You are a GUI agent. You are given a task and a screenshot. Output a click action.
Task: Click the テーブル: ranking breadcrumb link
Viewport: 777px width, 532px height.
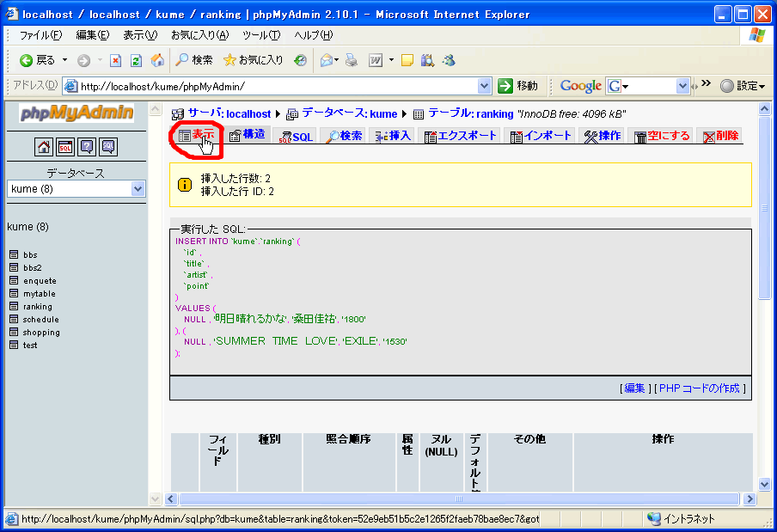click(470, 113)
